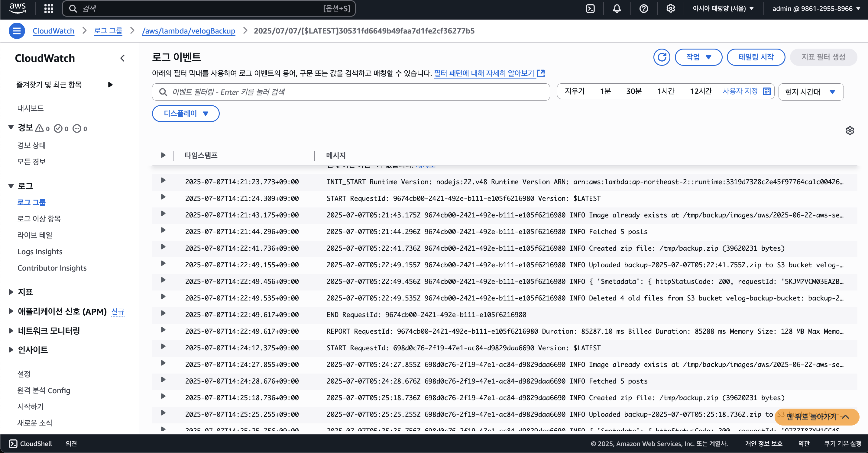Open the notifications bell
The image size is (868, 453).
click(x=617, y=8)
